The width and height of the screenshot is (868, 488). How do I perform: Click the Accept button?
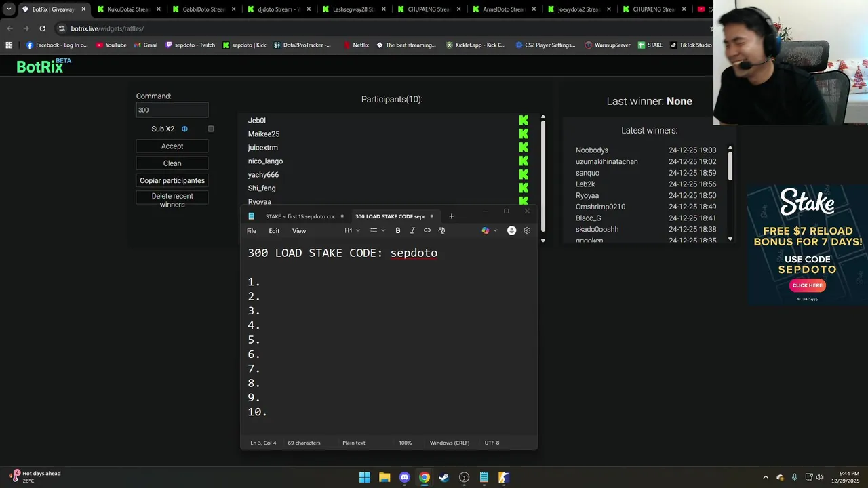pos(172,146)
